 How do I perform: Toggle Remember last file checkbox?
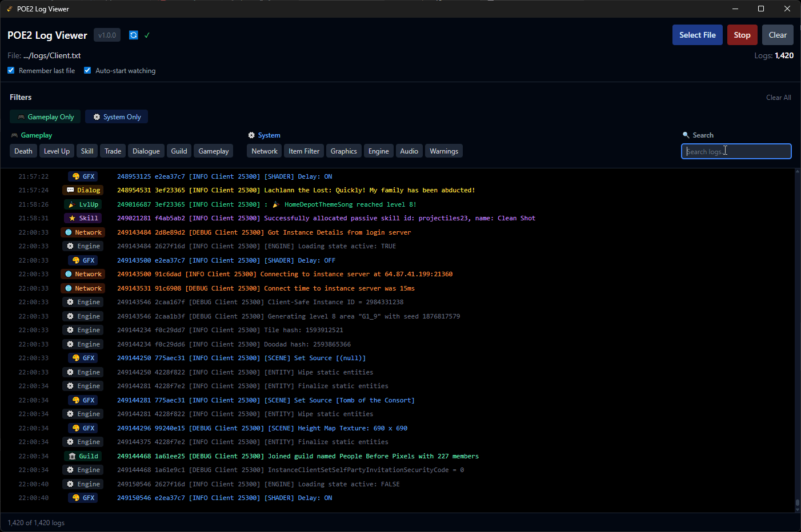[x=11, y=71]
